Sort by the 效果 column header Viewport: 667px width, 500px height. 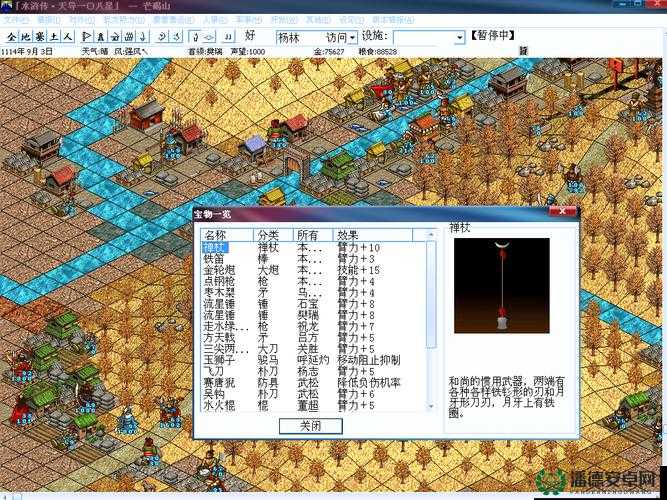point(373,235)
